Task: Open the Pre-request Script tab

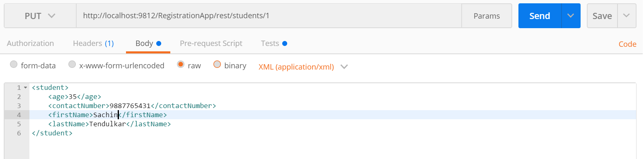Action: [x=211, y=43]
